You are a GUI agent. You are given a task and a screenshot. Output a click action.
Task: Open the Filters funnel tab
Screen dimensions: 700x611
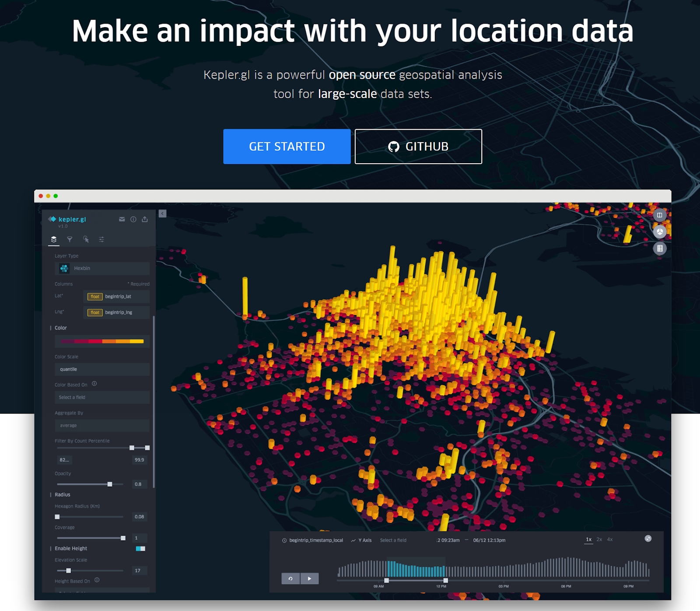pos(70,239)
